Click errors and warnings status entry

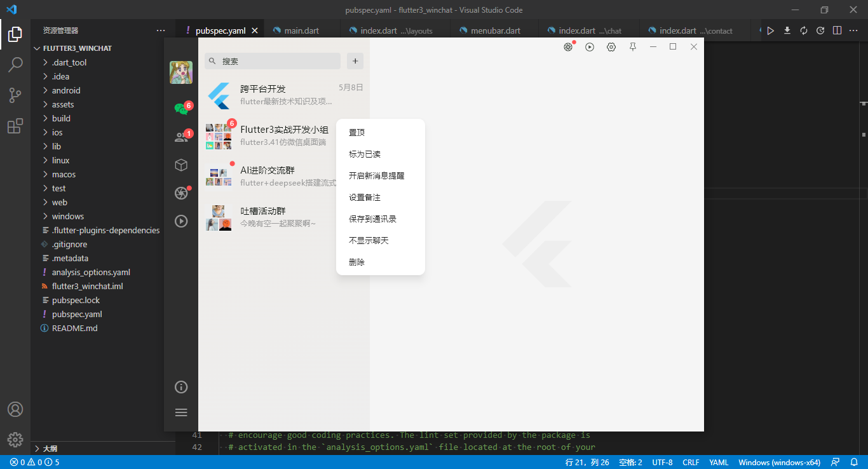tap(34, 462)
